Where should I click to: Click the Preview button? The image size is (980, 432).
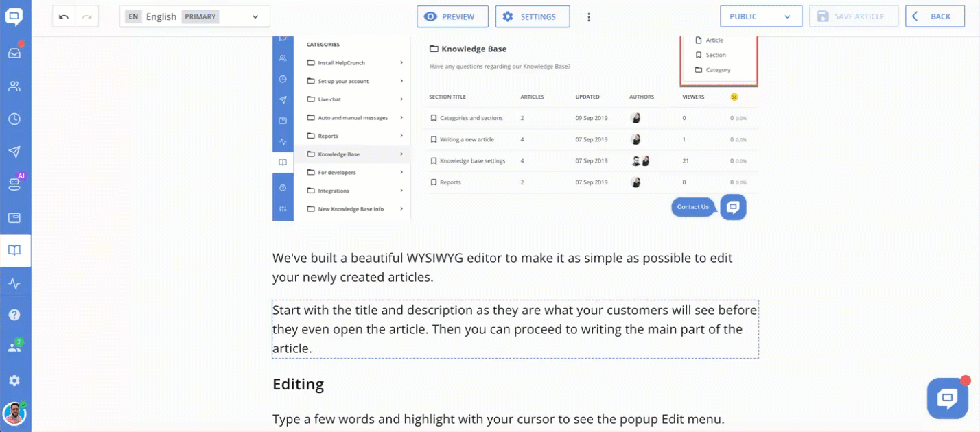(452, 16)
